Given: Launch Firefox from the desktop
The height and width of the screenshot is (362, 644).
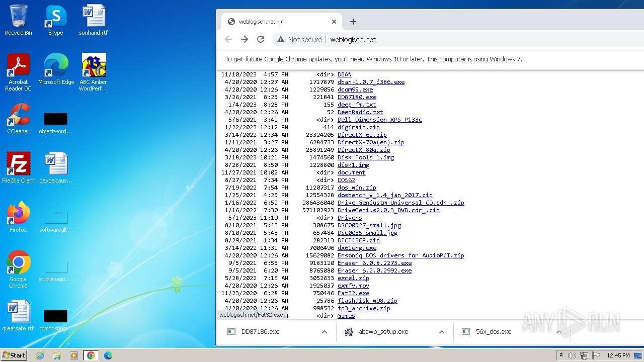Looking at the screenshot, I should tap(18, 217).
